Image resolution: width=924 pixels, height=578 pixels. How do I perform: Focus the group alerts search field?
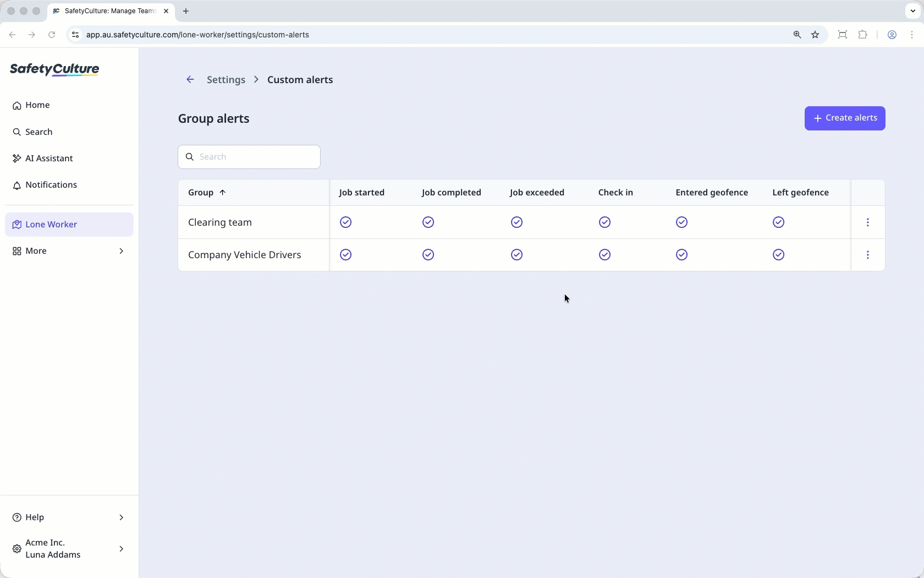(x=249, y=157)
